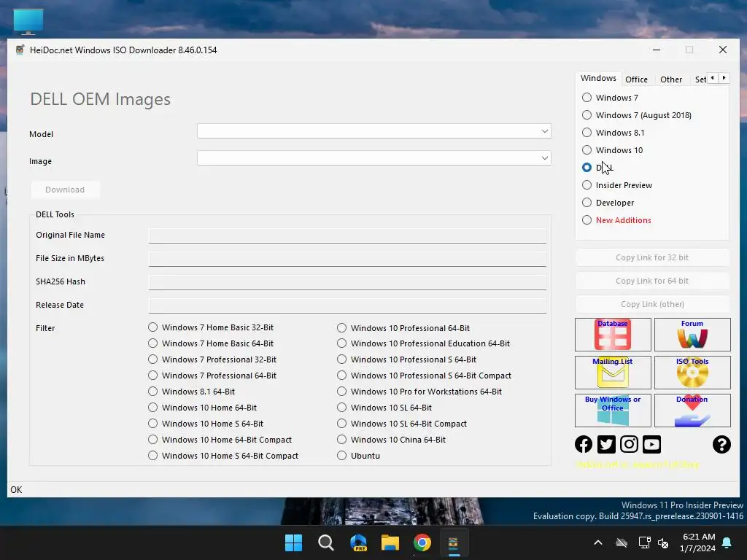Open notification bell in tray
The image size is (747, 560).
pos(727,542)
